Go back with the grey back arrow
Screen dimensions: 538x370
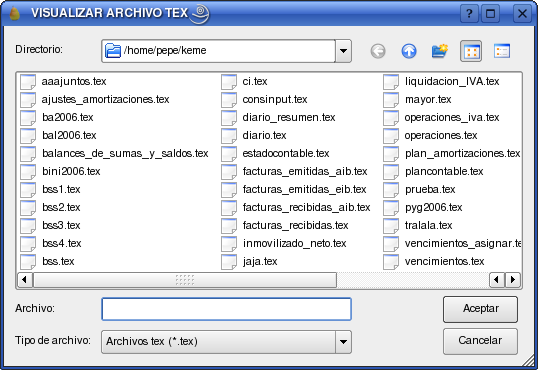coord(378,51)
